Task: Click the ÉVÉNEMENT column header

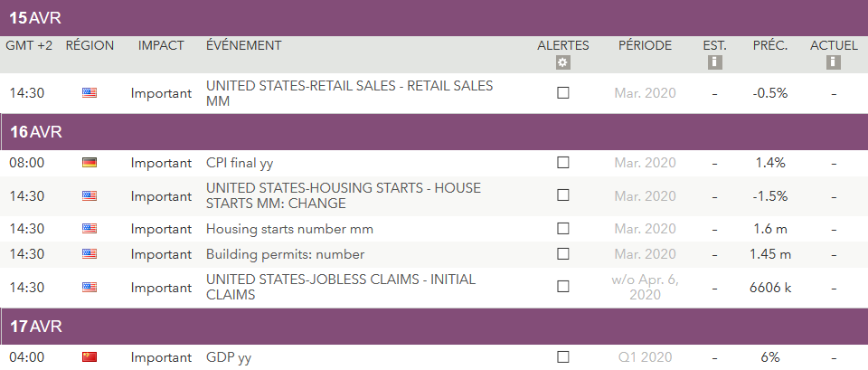Action: click(243, 45)
